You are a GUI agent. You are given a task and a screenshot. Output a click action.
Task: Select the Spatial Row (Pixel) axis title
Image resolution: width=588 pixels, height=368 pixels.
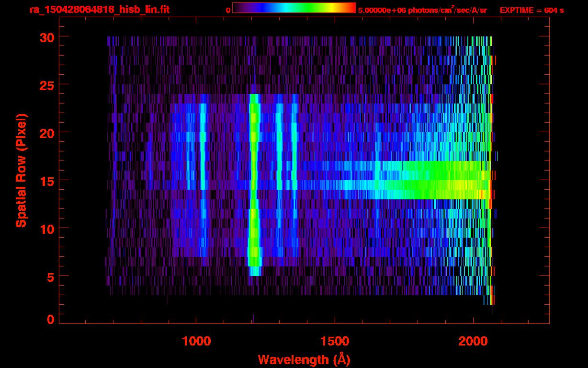pos(21,170)
